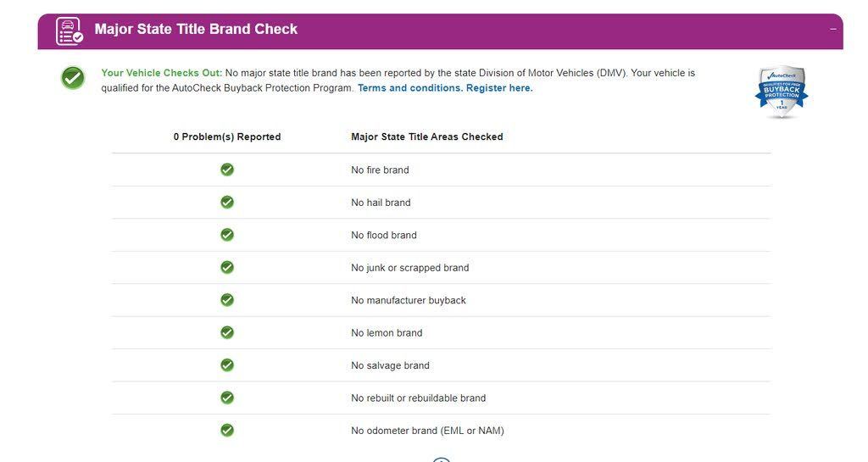Viewport: 868px width, 462px height.
Task: Click the 'No manufacturer buyback' row text
Action: (408, 300)
